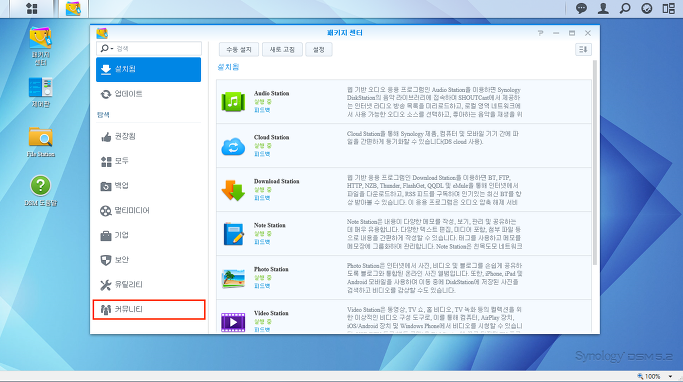Open DSM Help desktop shortcut

[x=41, y=191]
